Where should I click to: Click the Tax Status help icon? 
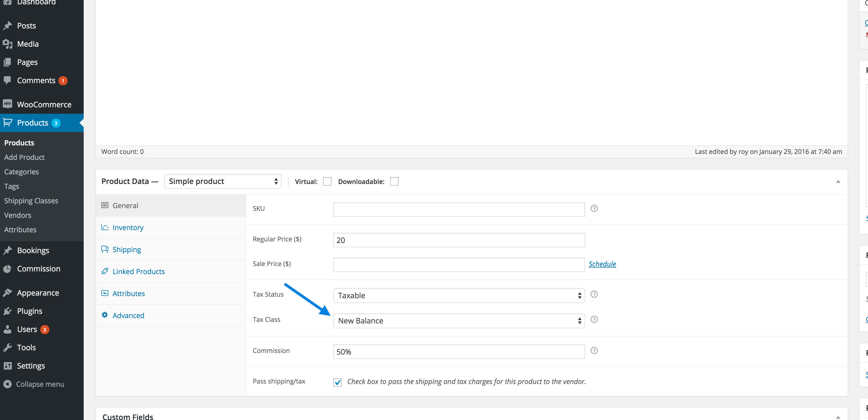click(594, 294)
